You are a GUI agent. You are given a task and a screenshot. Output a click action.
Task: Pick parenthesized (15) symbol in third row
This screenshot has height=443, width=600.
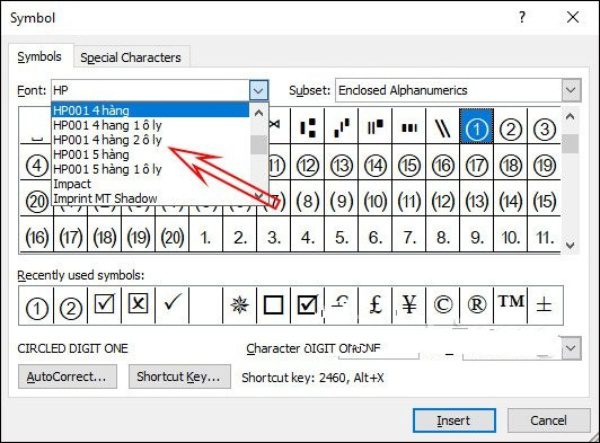pos(544,202)
